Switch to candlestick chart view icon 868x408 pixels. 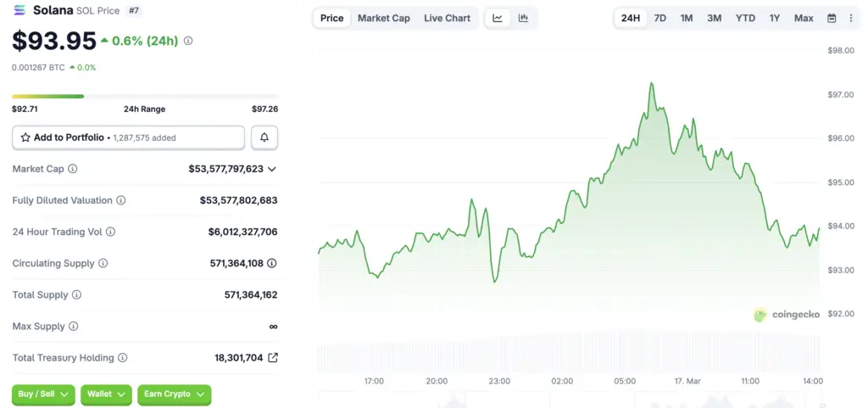pos(523,18)
